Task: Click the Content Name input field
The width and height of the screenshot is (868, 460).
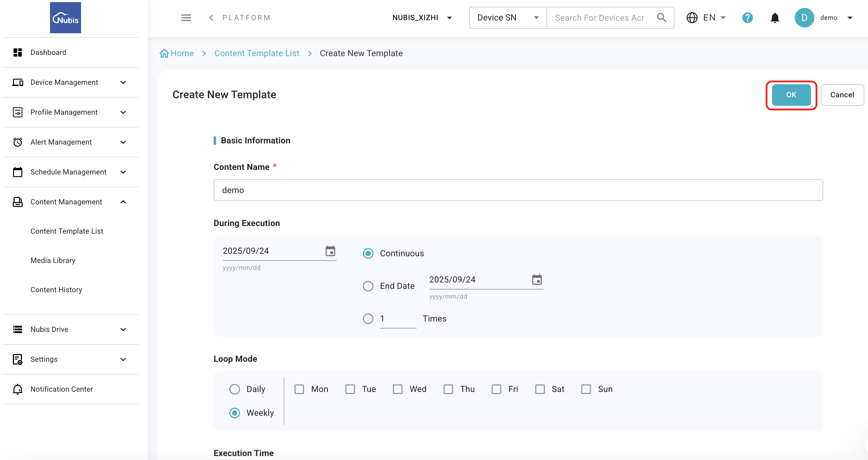Action: click(x=518, y=190)
